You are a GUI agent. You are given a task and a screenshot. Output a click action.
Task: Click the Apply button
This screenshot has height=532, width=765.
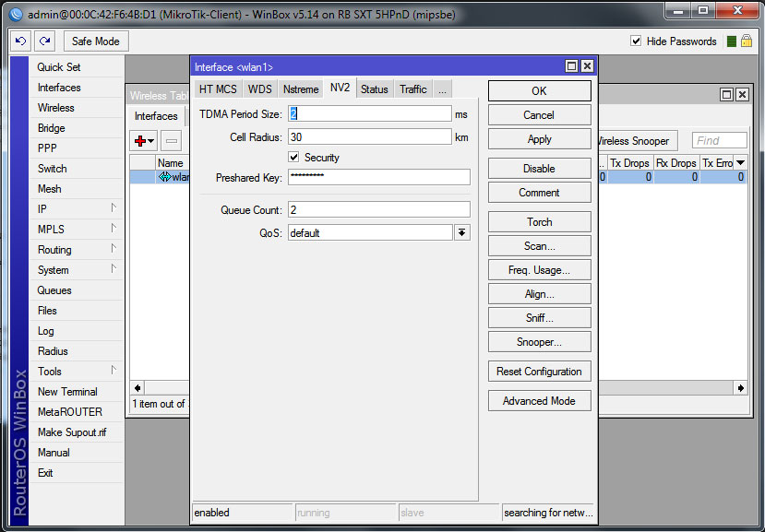click(x=539, y=139)
